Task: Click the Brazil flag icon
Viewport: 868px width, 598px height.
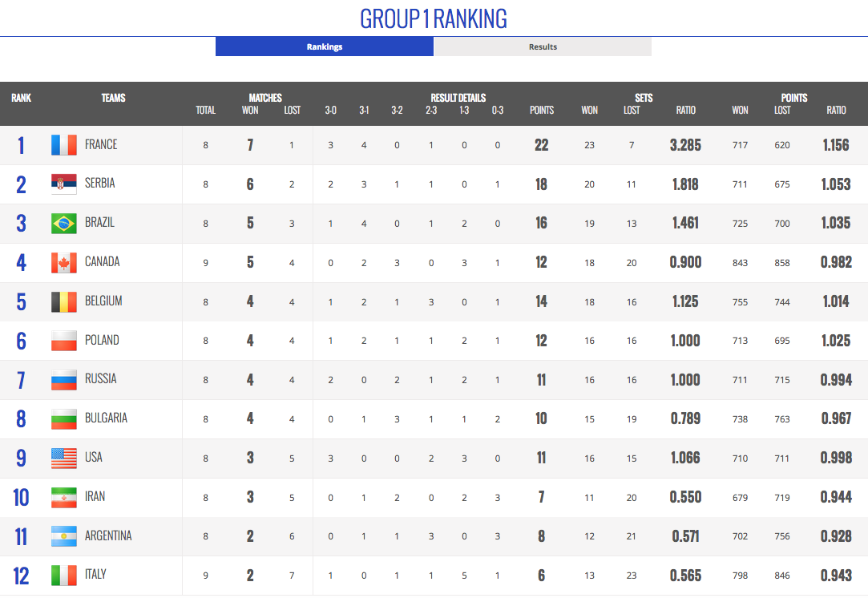Action: [63, 224]
